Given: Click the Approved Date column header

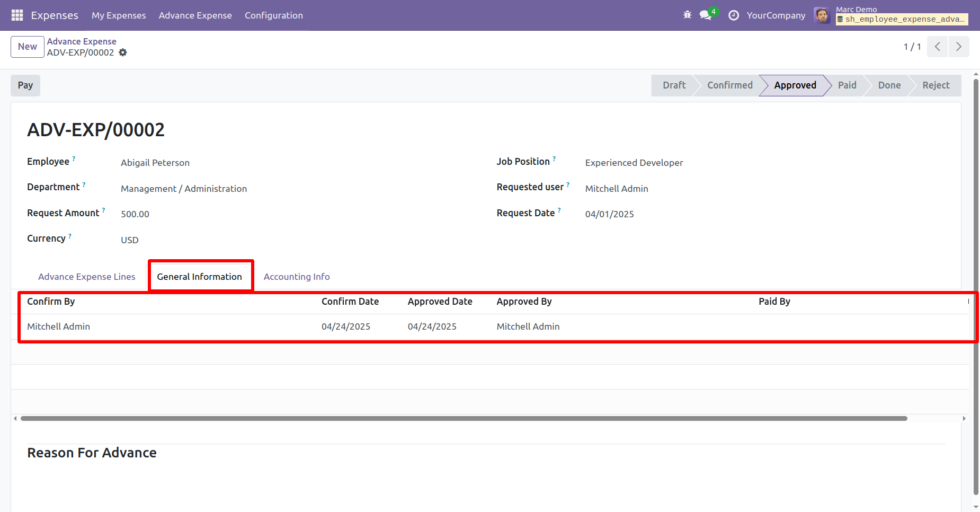Looking at the screenshot, I should (440, 302).
